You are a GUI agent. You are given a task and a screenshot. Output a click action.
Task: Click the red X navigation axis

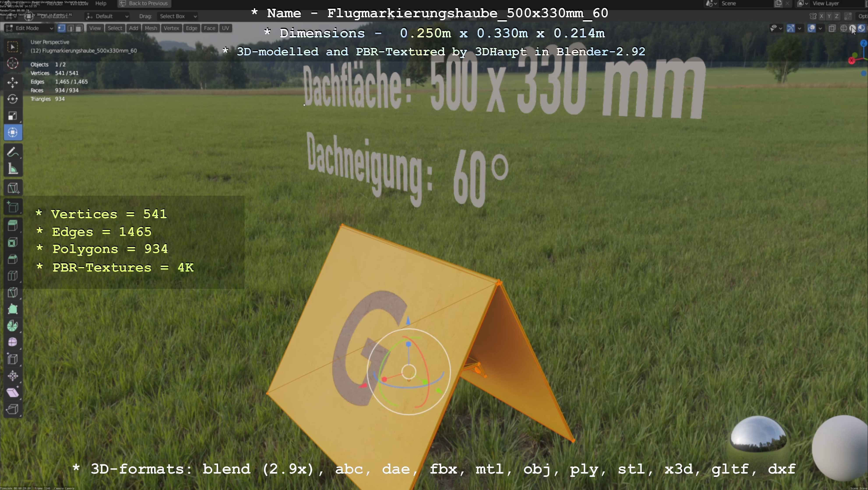click(852, 61)
